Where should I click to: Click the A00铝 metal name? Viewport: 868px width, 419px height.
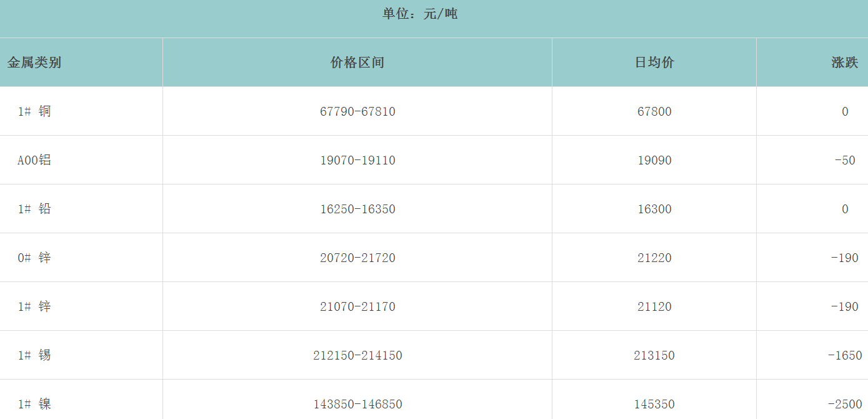tap(34, 161)
